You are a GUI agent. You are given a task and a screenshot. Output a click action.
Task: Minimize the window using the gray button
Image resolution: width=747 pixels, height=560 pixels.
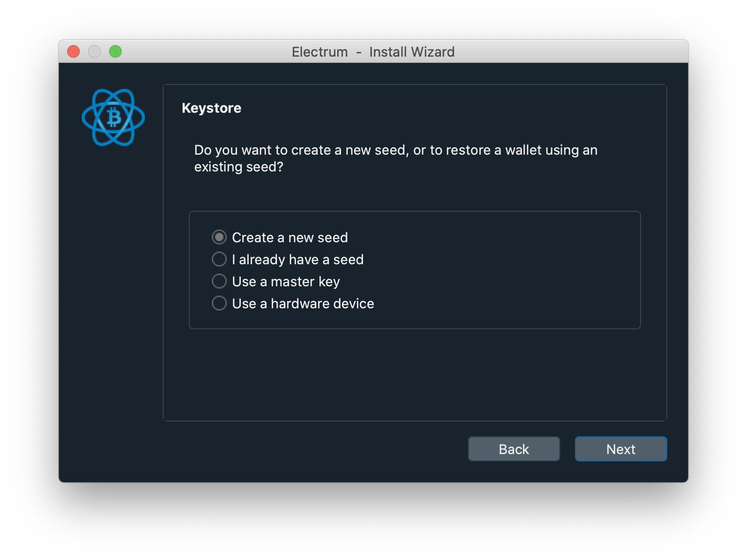pyautogui.click(x=94, y=51)
